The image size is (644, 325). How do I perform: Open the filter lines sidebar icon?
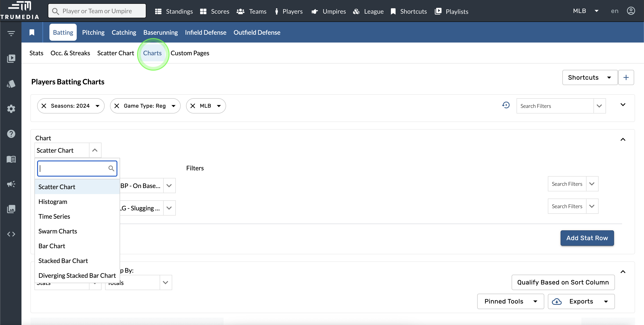pyautogui.click(x=11, y=33)
